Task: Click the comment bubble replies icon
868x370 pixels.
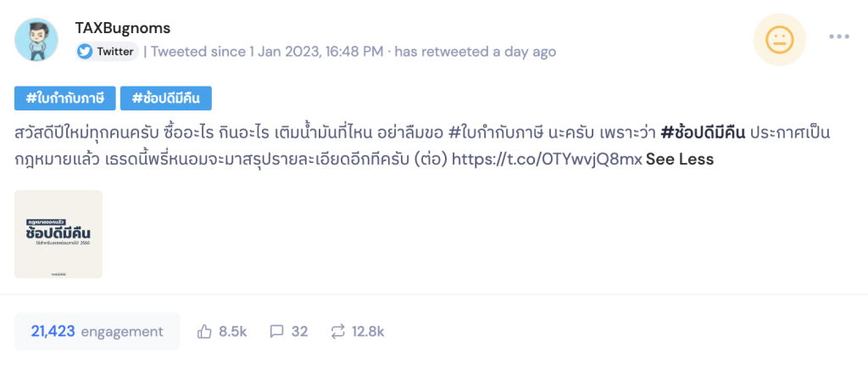Action: (275, 331)
